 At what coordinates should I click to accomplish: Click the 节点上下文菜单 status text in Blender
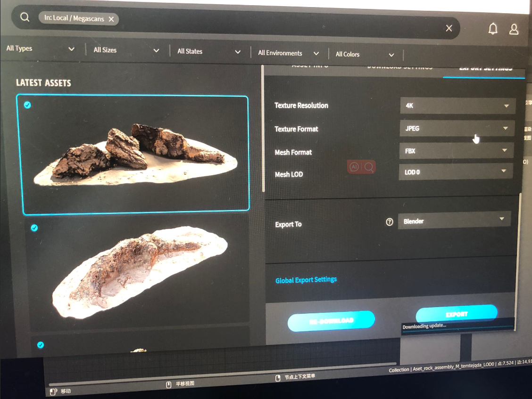tap(299, 376)
